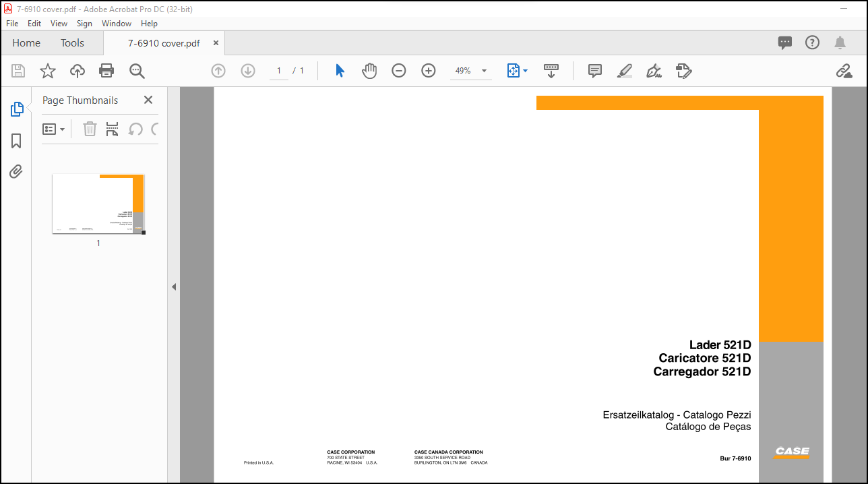Image resolution: width=868 pixels, height=484 pixels.
Task: Click the "Printed in U.S.A." text
Action: coord(259,463)
